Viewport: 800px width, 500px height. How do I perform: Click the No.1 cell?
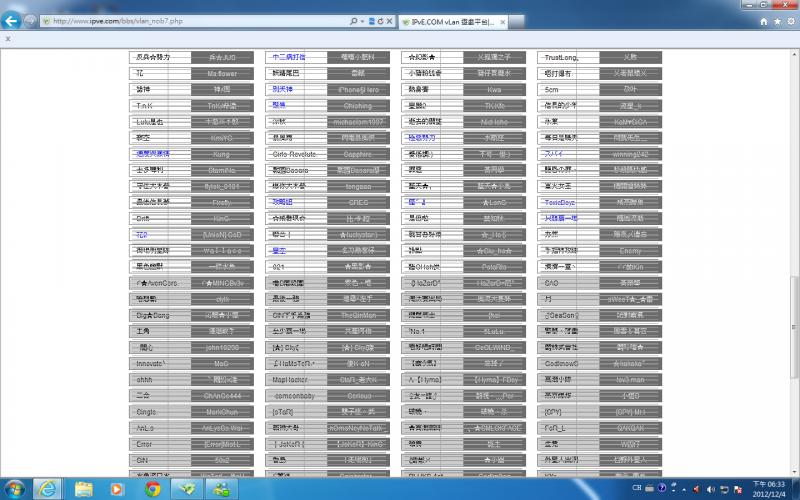coord(432,331)
